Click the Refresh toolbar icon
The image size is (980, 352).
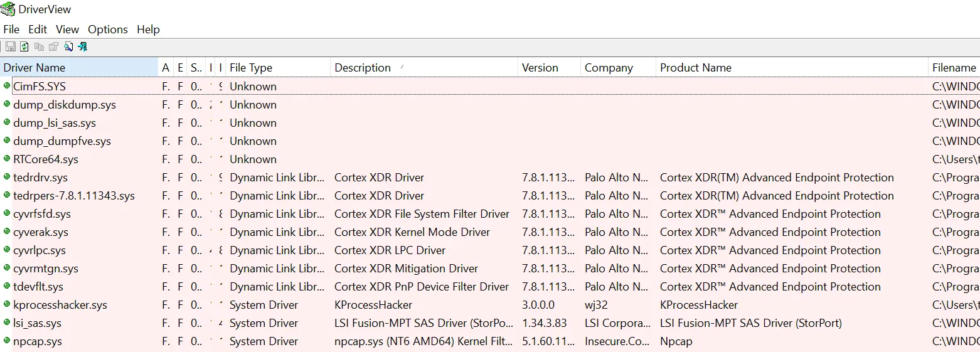click(24, 47)
